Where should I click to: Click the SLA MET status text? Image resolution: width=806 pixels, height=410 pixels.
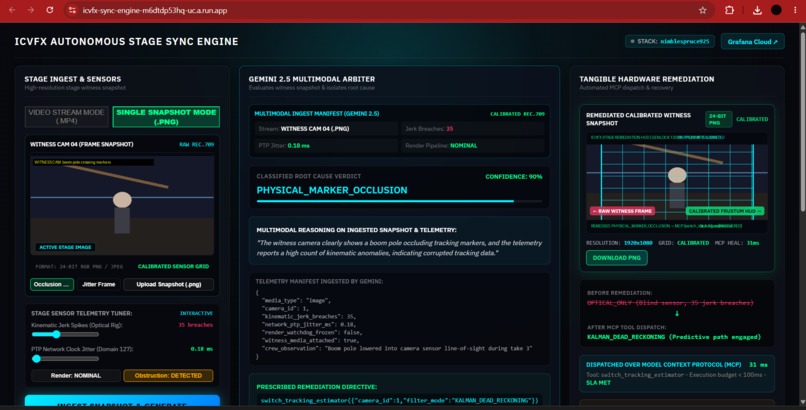coord(598,383)
